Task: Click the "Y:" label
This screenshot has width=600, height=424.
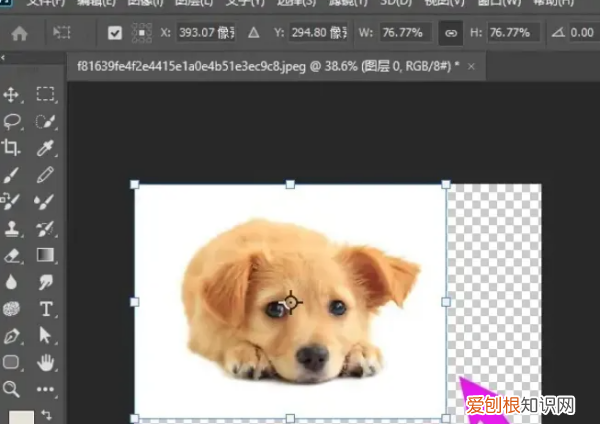Action: click(279, 33)
